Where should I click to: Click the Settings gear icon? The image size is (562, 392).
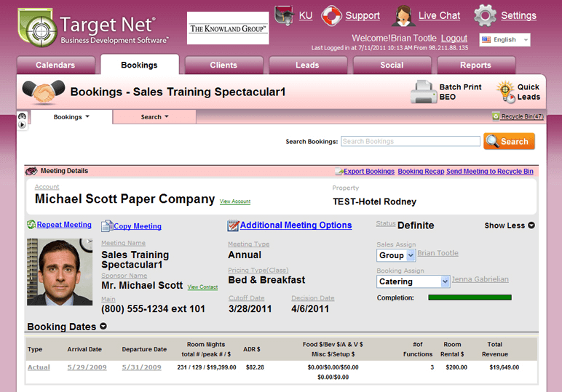(x=485, y=16)
